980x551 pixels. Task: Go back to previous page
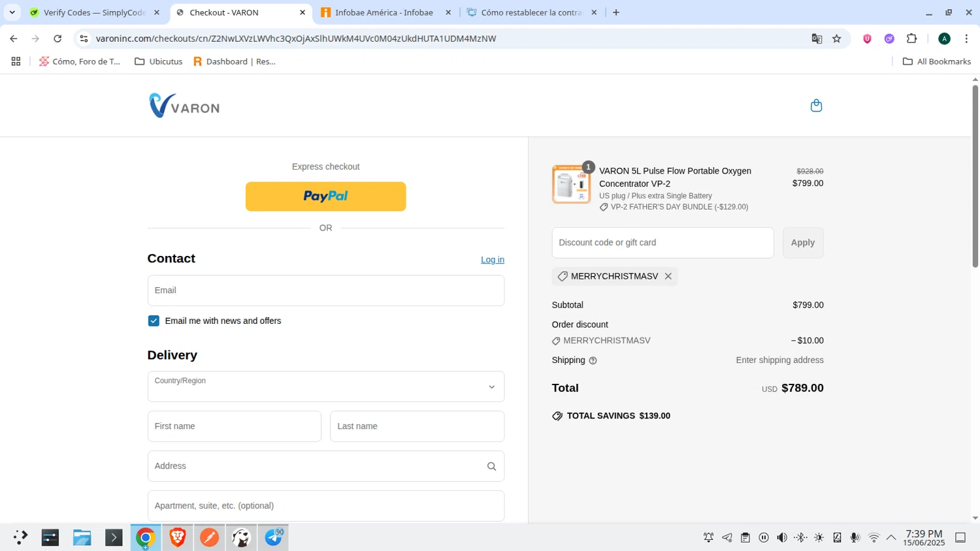pyautogui.click(x=14, y=39)
